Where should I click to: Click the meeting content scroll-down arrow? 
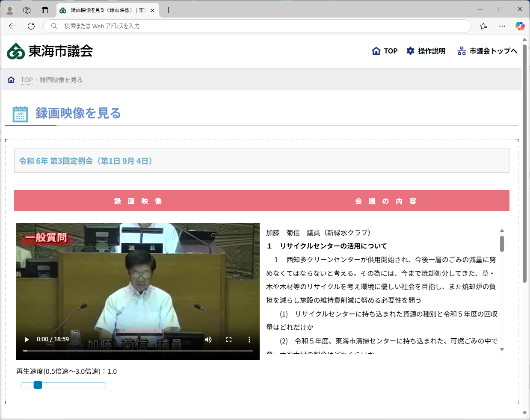pos(502,349)
